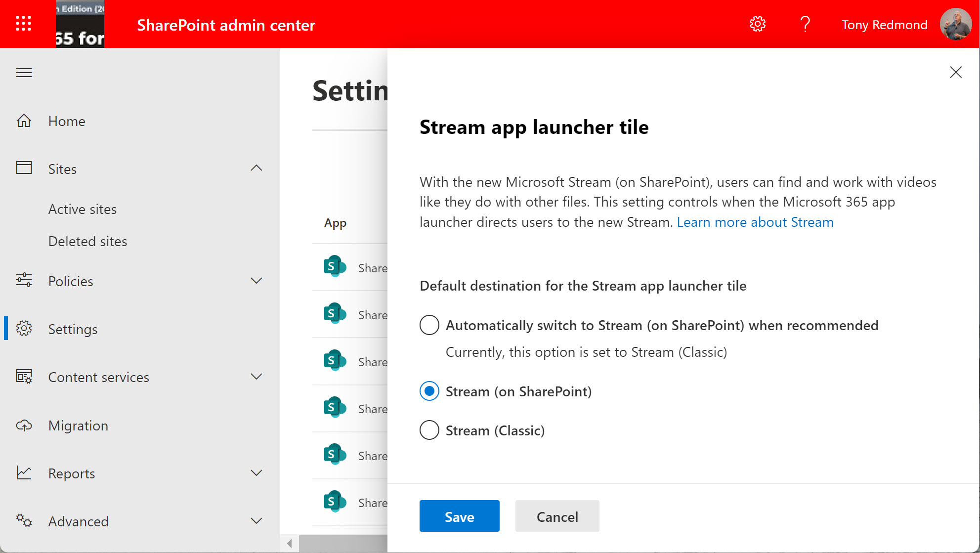Select Stream (on SharePoint) radio button
This screenshot has width=980, height=553.
(429, 391)
